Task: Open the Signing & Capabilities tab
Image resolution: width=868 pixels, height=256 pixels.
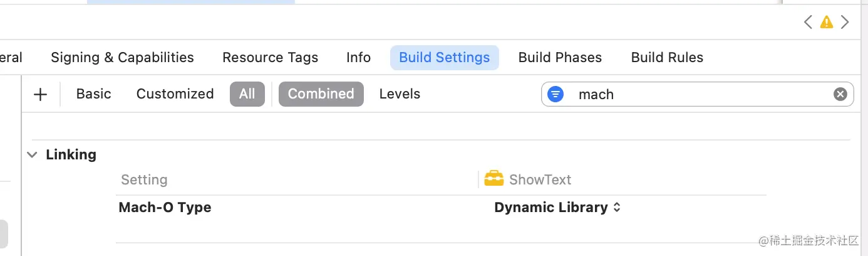Action: click(x=122, y=58)
